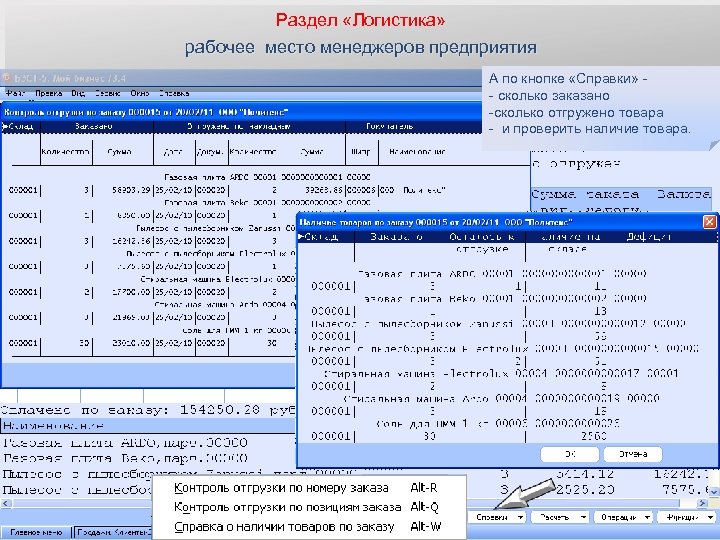Click the 'Покупатель' header in control window
The height and width of the screenshot is (540, 720).
click(x=389, y=126)
